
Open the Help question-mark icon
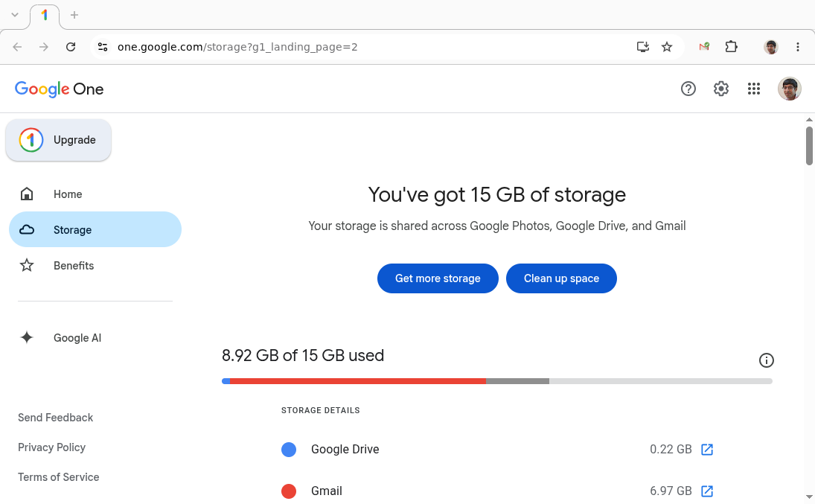(x=688, y=89)
